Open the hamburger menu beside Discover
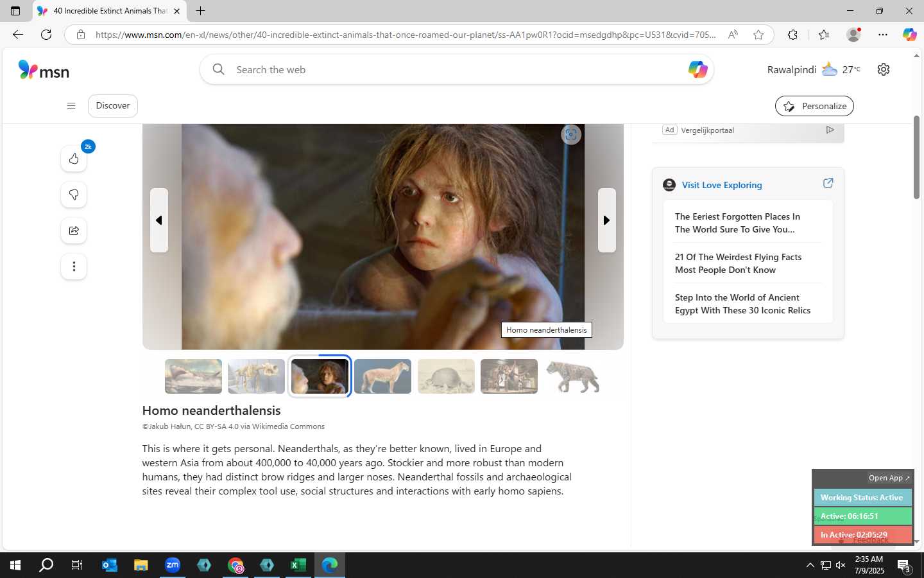 pyautogui.click(x=71, y=106)
